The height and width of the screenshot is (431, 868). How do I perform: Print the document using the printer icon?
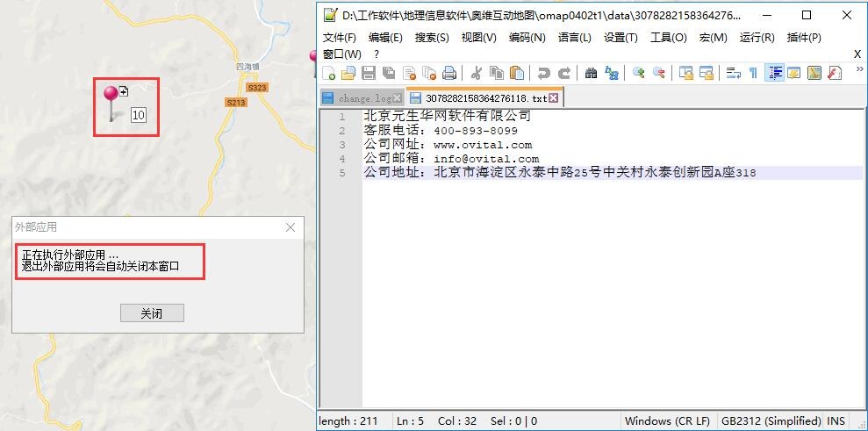coord(449,73)
